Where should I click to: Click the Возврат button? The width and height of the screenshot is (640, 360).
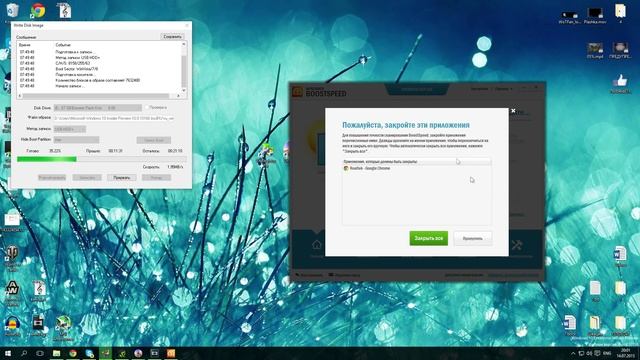tap(156, 178)
